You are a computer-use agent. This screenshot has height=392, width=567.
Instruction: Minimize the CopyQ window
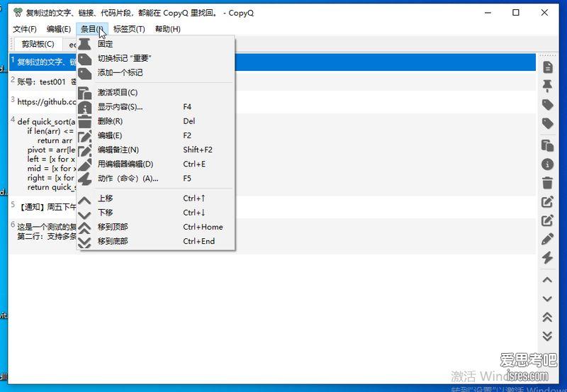[x=488, y=13]
